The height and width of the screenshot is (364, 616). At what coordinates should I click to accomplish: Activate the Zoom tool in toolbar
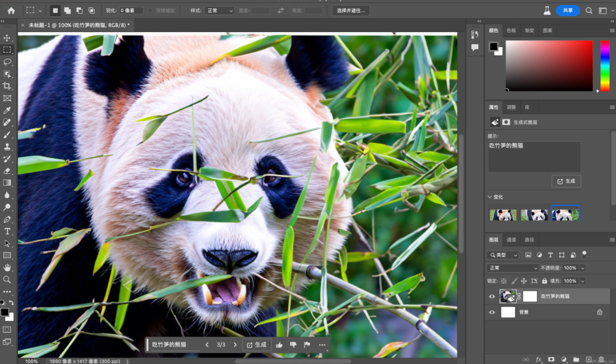point(7,279)
